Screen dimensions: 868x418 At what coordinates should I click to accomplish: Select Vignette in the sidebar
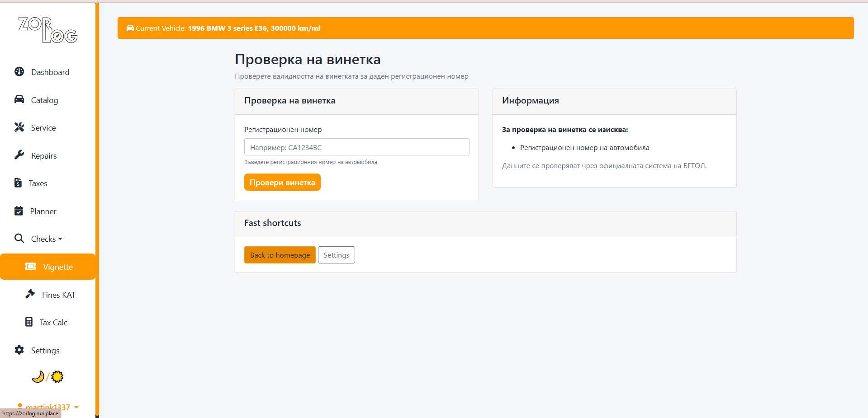click(49, 267)
